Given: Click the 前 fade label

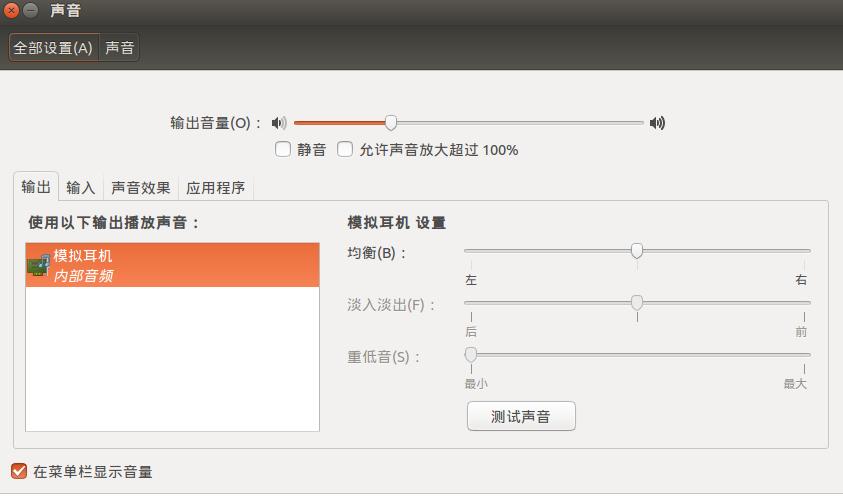Looking at the screenshot, I should click(801, 332).
